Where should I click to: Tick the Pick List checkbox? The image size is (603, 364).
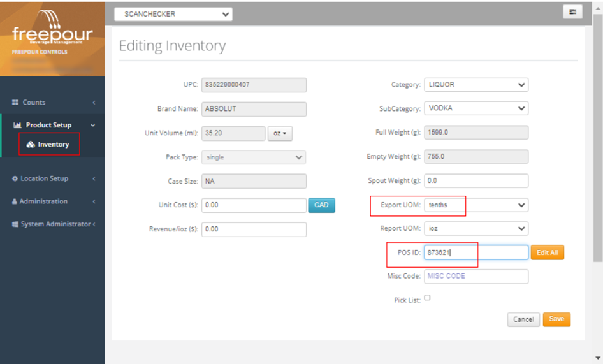[427, 298]
